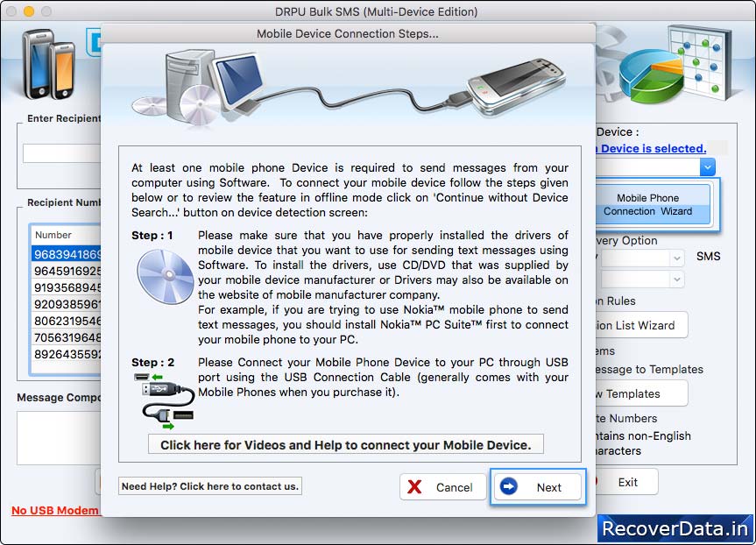Expand the device selection dropdown
Viewport: 756px width, 545px height.
coord(707,166)
